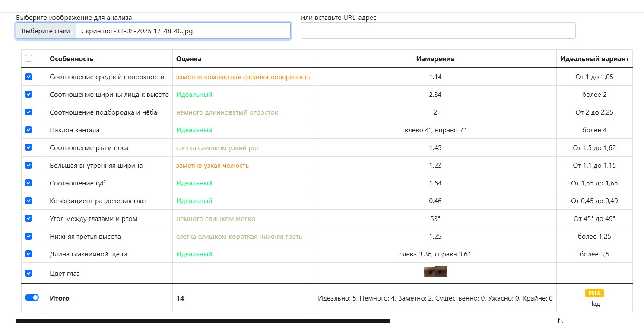
Task: Click the eye color thumbnail image
Action: coord(435,272)
